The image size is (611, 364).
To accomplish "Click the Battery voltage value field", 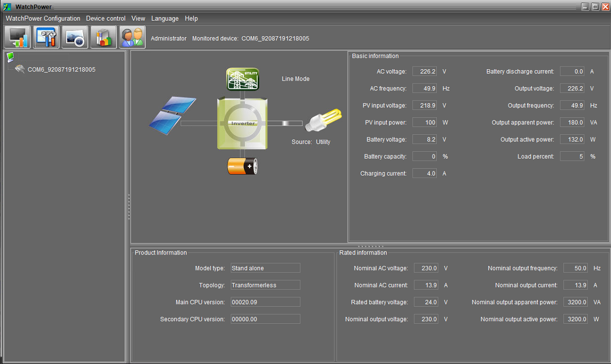I will tap(424, 139).
